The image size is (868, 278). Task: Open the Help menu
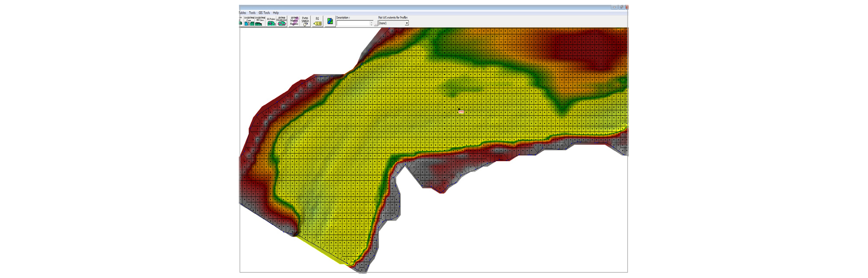(x=276, y=13)
